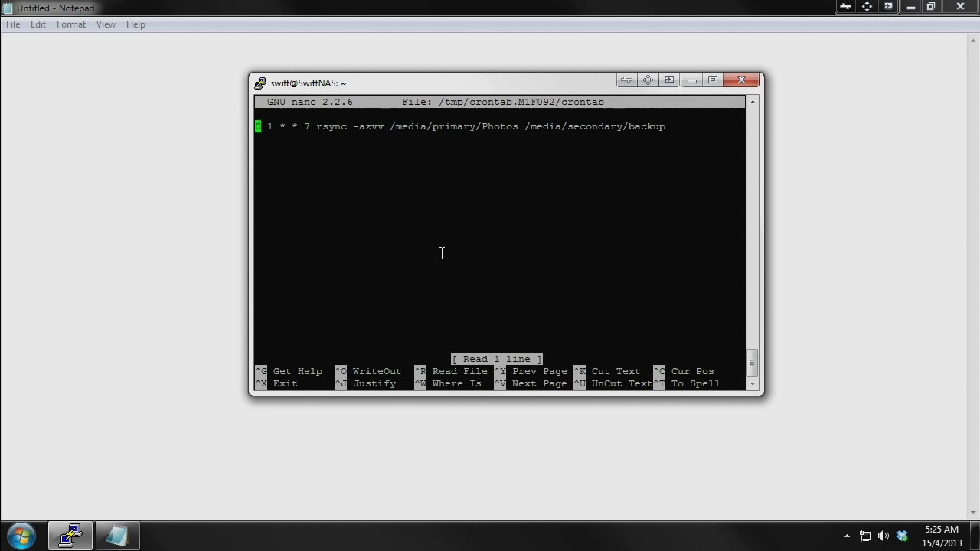
Task: Open the Notepad Edit menu
Action: click(x=38, y=24)
